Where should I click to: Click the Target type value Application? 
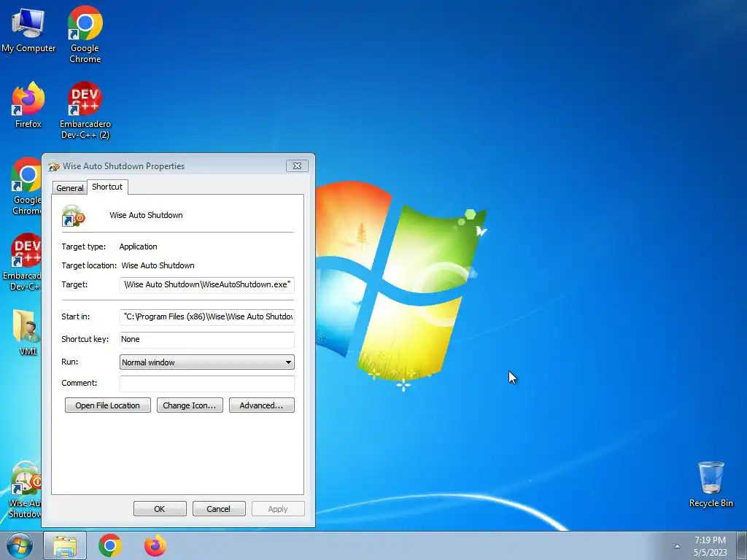coord(138,246)
